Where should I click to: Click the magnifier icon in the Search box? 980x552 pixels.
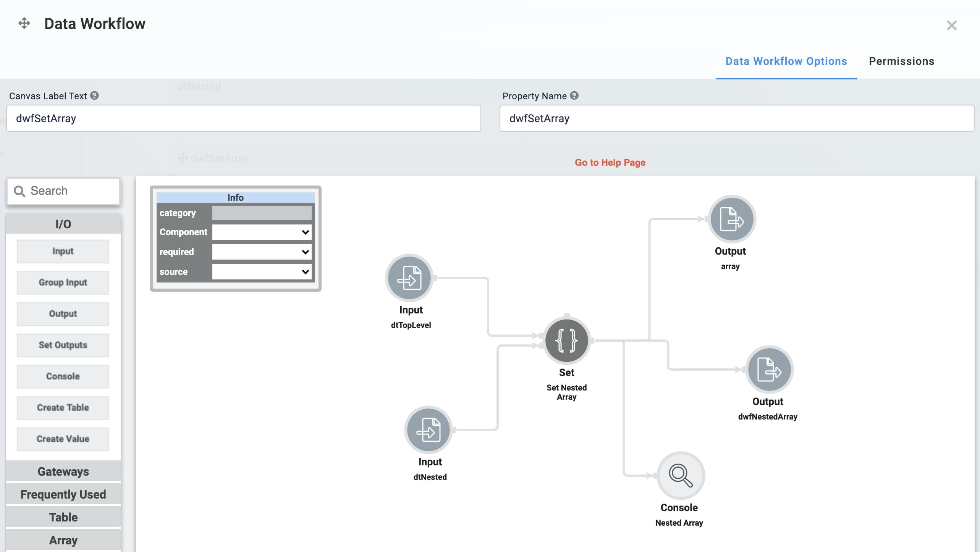pyautogui.click(x=19, y=191)
